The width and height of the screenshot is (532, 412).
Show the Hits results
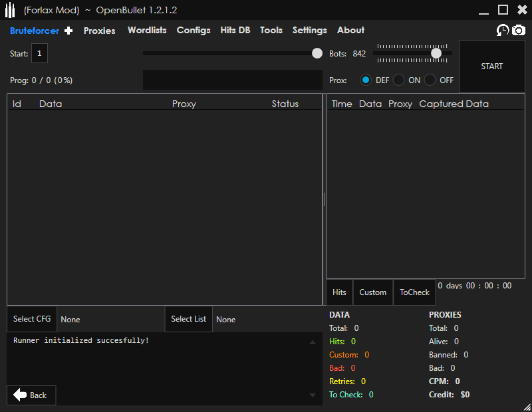point(339,292)
